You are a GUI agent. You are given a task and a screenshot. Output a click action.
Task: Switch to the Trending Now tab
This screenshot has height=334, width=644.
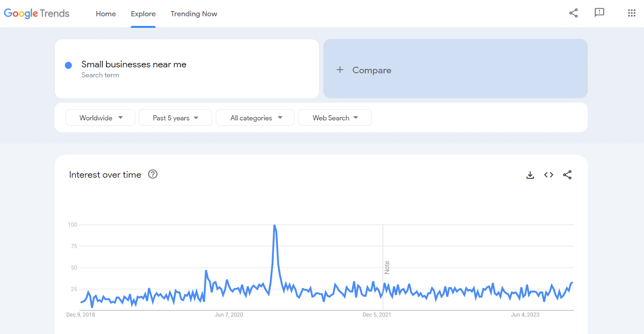pyautogui.click(x=194, y=14)
